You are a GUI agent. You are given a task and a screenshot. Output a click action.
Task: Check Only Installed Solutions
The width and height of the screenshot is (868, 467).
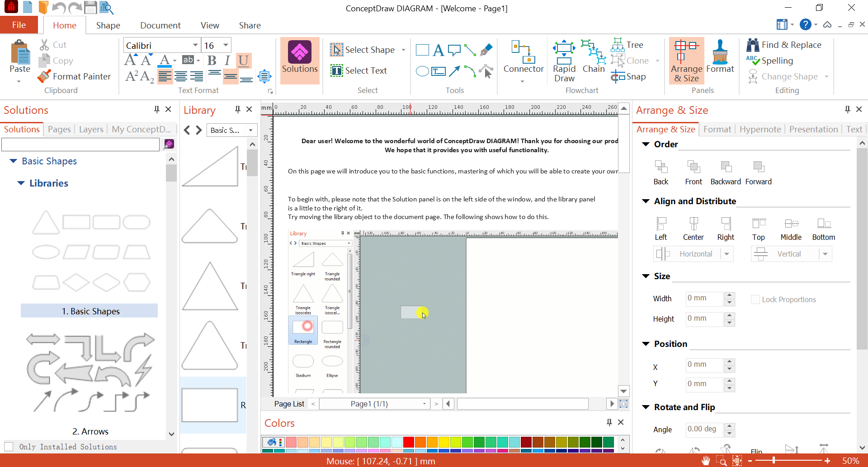(9, 447)
